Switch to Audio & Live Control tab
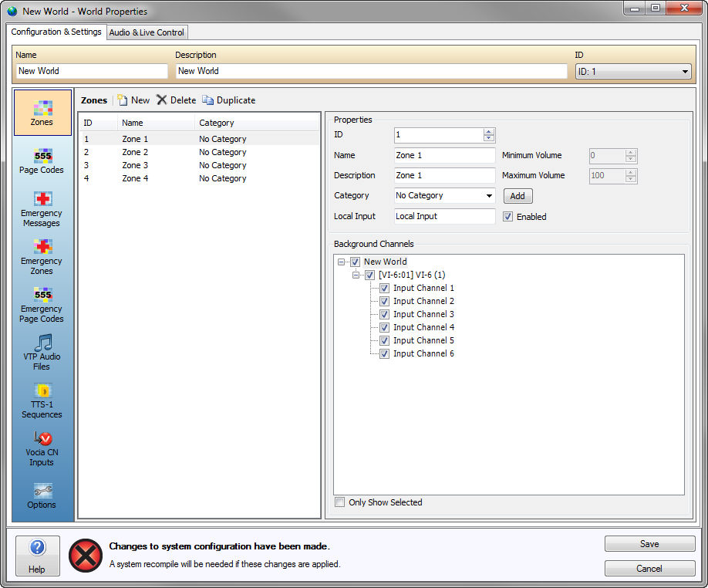This screenshot has width=708, height=588. pos(147,32)
